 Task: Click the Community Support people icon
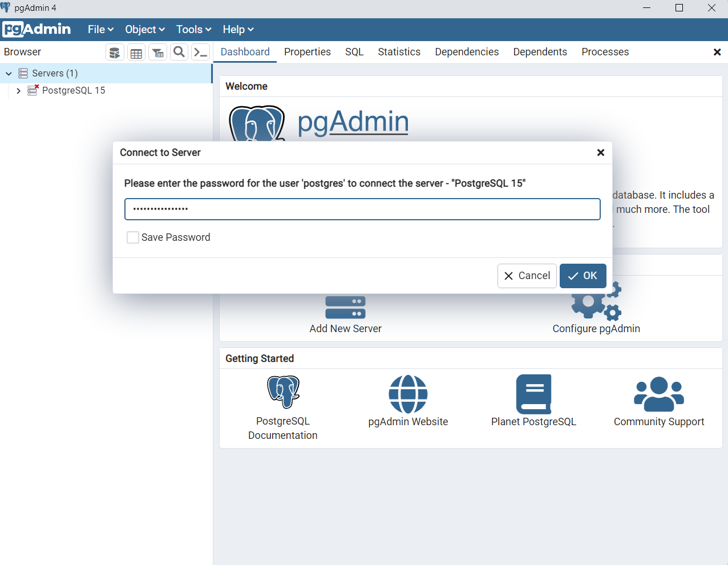(659, 394)
